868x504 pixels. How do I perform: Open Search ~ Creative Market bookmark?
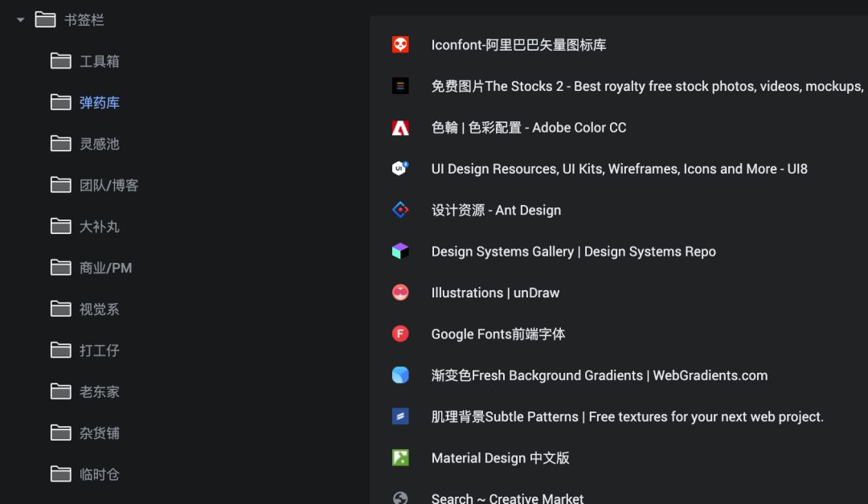(x=508, y=498)
